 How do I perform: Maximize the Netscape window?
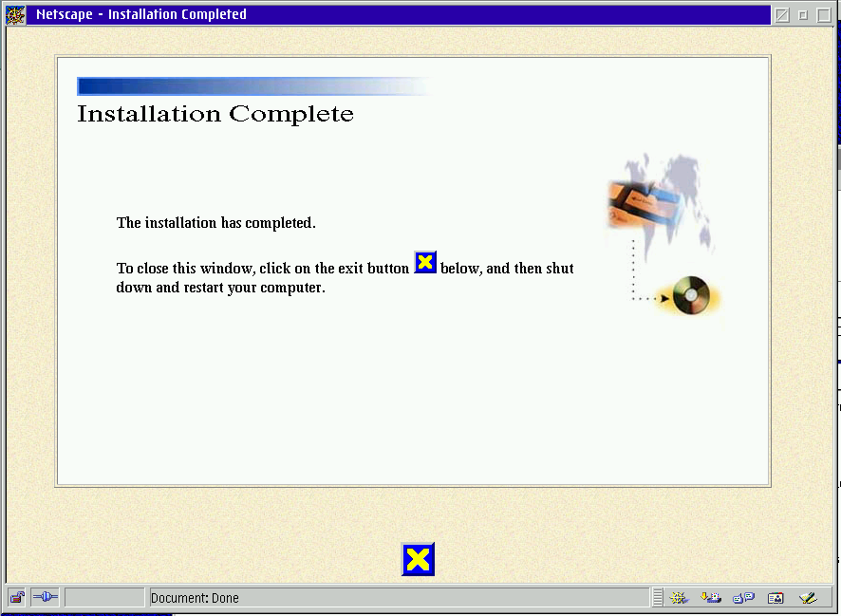[x=824, y=15]
